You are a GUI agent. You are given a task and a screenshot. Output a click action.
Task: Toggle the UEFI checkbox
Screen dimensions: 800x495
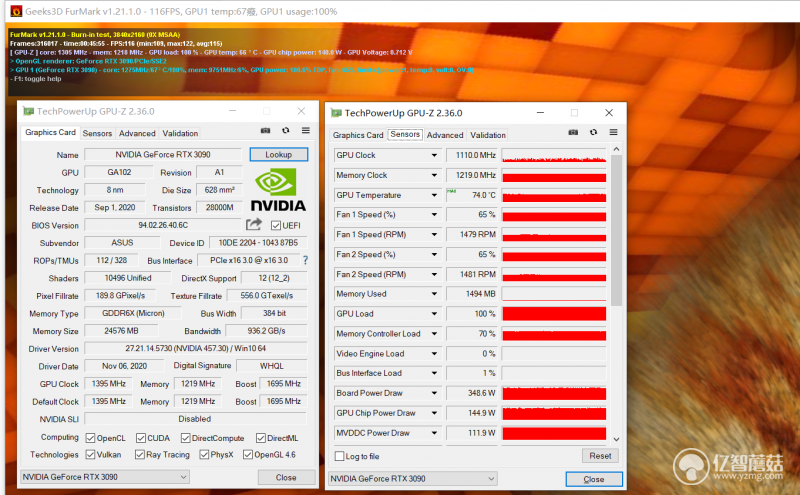pyautogui.click(x=276, y=225)
